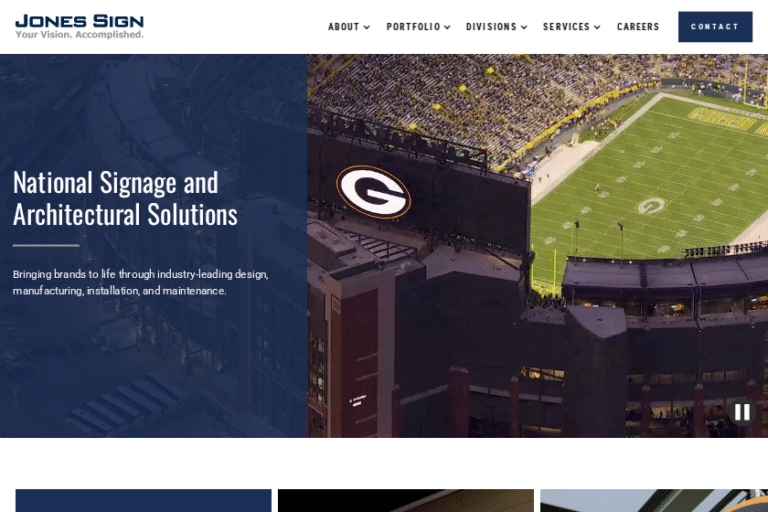The width and height of the screenshot is (768, 512).
Task: Open the rightmost thumbnail below the hero
Action: tap(653, 500)
